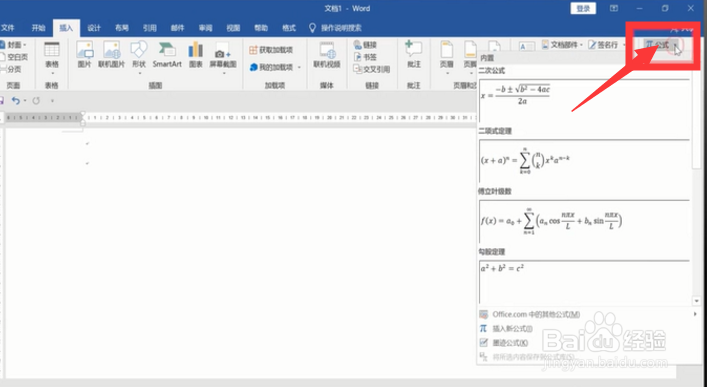Click Get Add-ins (获取加载项)
The height and width of the screenshot is (387, 707).
271,50
